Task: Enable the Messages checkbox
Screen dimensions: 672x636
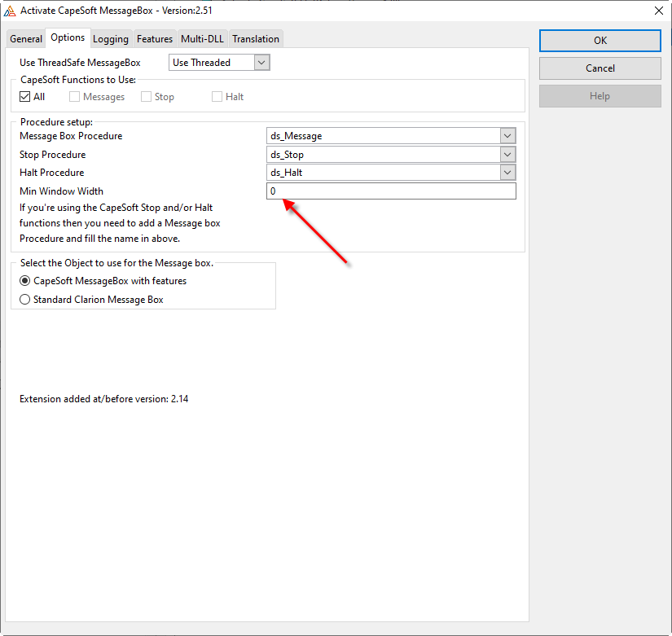Action: click(x=75, y=97)
